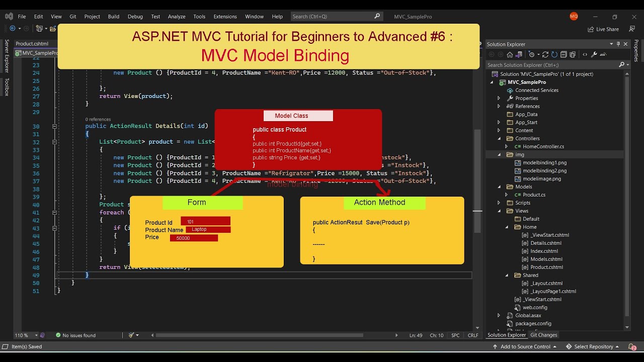Screen dimensions: 644x362
Task: Collapse the Controllers folder
Action: [499, 138]
